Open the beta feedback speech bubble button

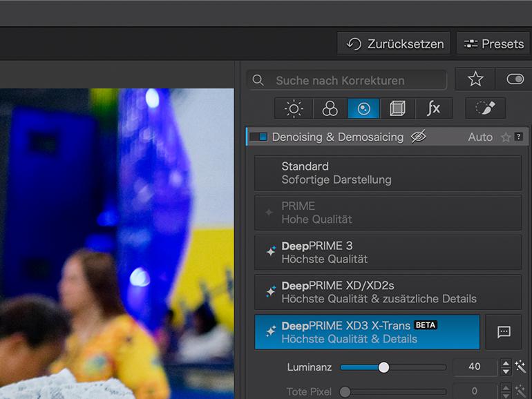tap(504, 332)
